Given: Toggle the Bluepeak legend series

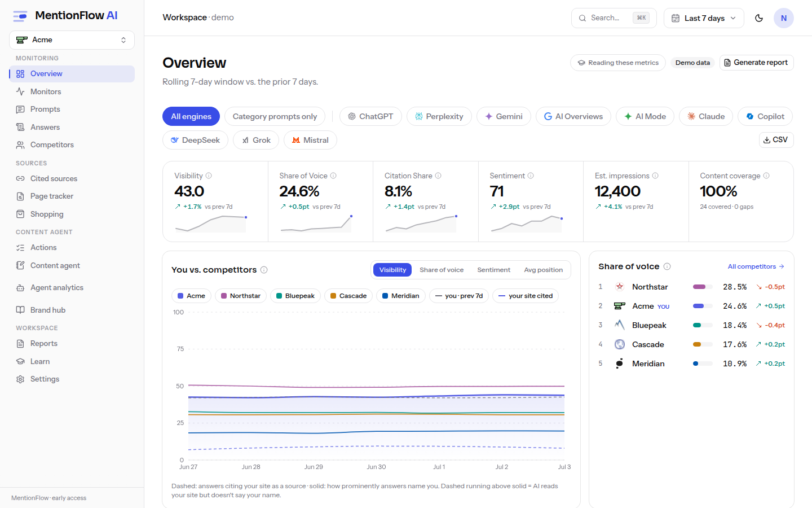Looking at the screenshot, I should tap(295, 296).
